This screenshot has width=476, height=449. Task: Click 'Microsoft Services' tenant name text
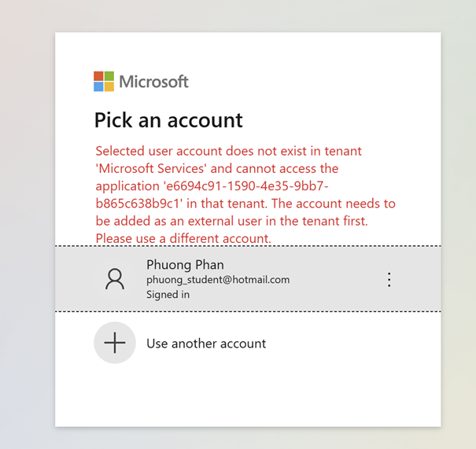point(150,169)
